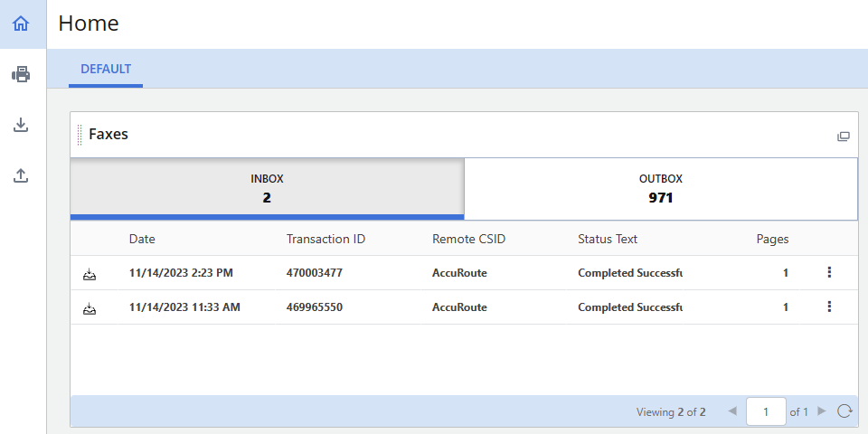Screen dimensions: 868x434
Task: Click inbox tray icon for 2:23 PM fax
Action: (90, 273)
